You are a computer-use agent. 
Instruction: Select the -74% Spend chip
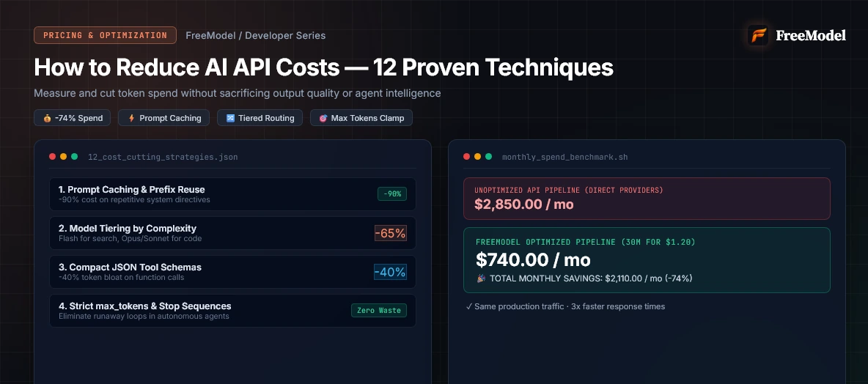tap(72, 118)
